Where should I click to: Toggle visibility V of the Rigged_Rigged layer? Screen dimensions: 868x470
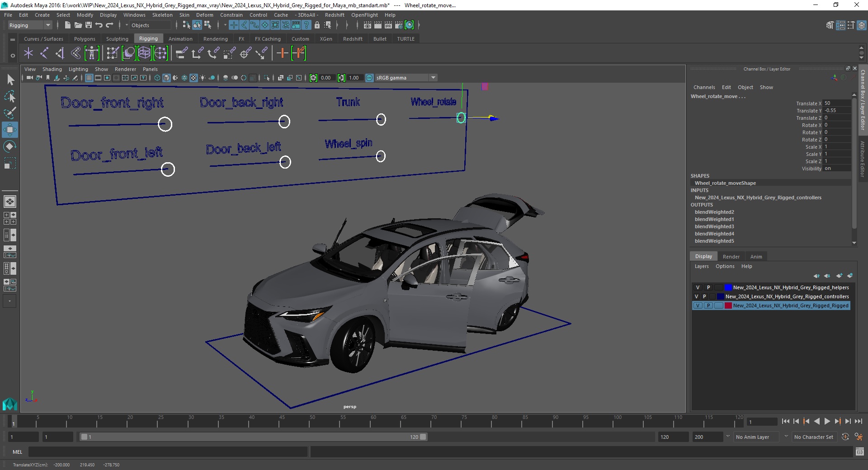coord(698,305)
